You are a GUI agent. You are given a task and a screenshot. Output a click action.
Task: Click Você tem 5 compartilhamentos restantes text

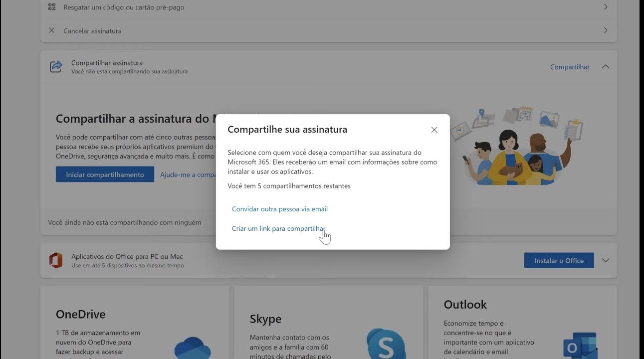click(289, 186)
